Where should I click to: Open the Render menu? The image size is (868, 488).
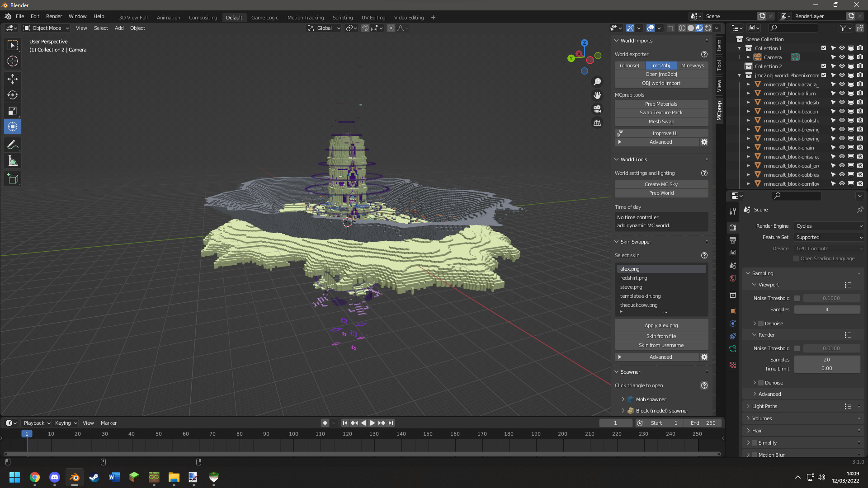pos(54,16)
